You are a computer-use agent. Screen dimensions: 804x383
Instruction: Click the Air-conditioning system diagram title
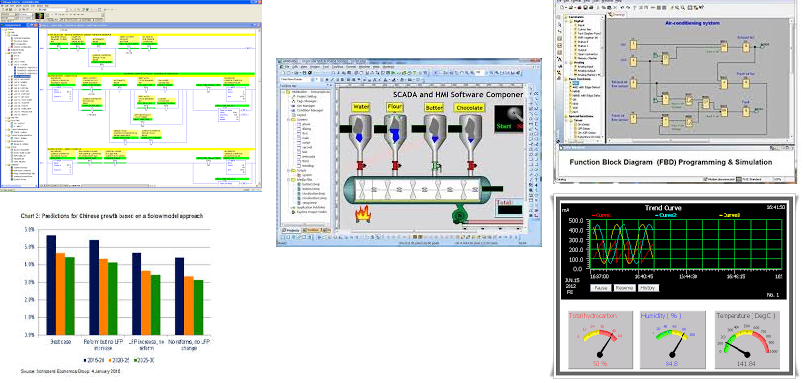692,23
